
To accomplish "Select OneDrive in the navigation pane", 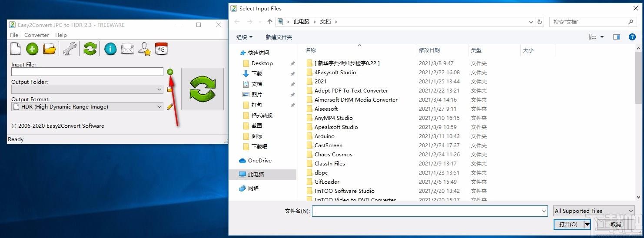I will point(259,161).
